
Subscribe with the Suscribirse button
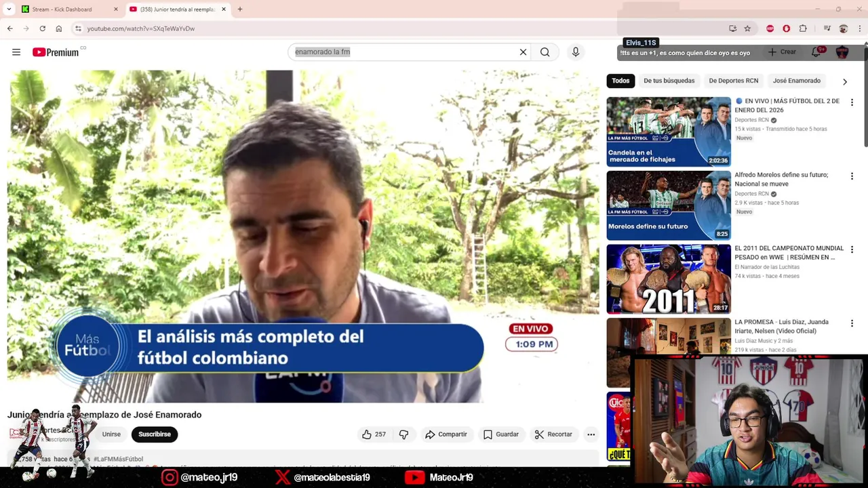coord(155,434)
